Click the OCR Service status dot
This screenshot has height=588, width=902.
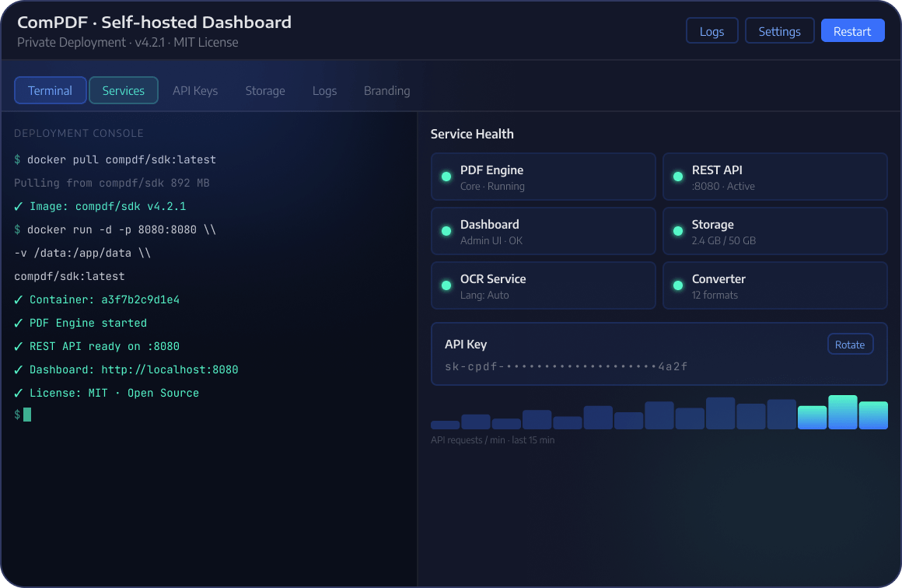[x=446, y=285]
